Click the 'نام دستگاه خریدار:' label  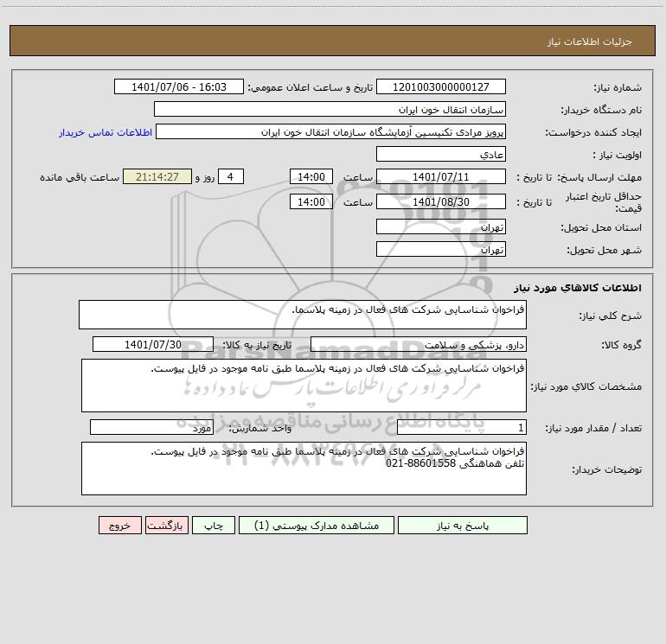click(601, 110)
